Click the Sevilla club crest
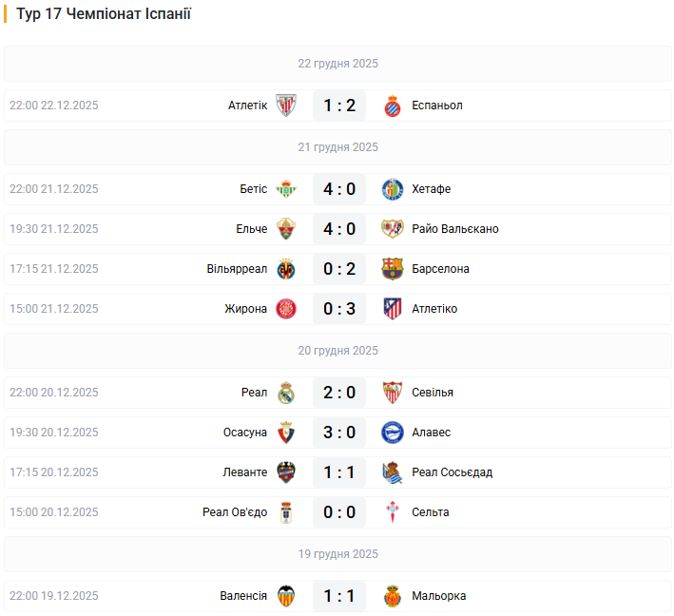The height and width of the screenshot is (616, 674). (392, 393)
